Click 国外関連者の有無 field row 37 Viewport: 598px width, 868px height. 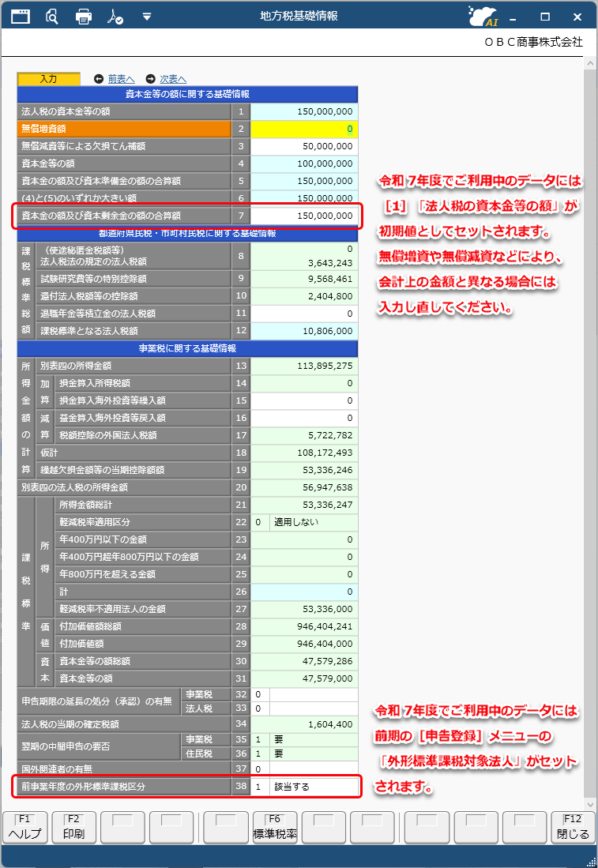304,769
